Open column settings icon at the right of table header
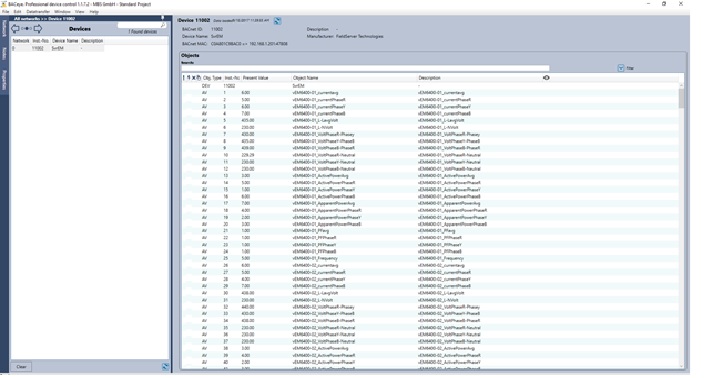This screenshot has height=378, width=718. tap(546, 78)
